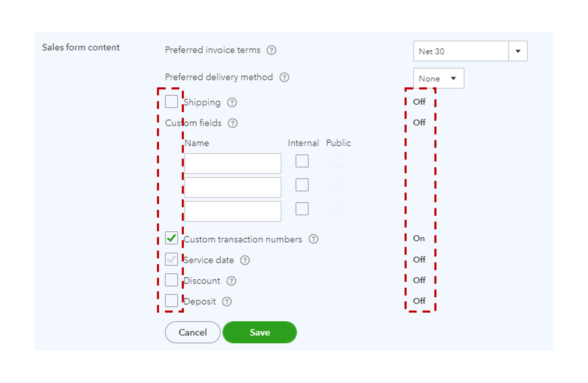Click the Save button

coord(260,332)
